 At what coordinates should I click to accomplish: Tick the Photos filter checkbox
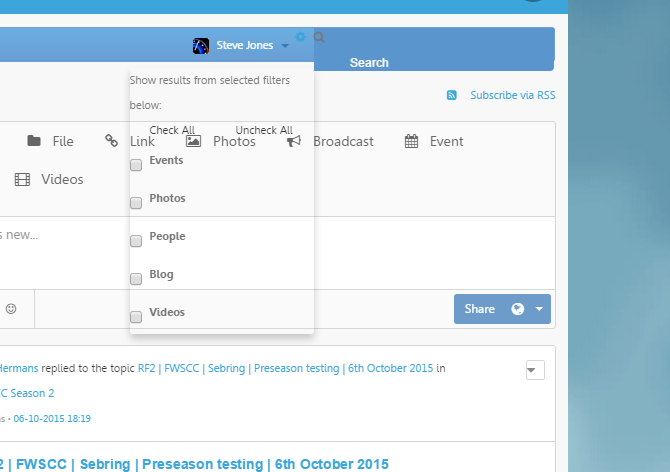tap(136, 203)
